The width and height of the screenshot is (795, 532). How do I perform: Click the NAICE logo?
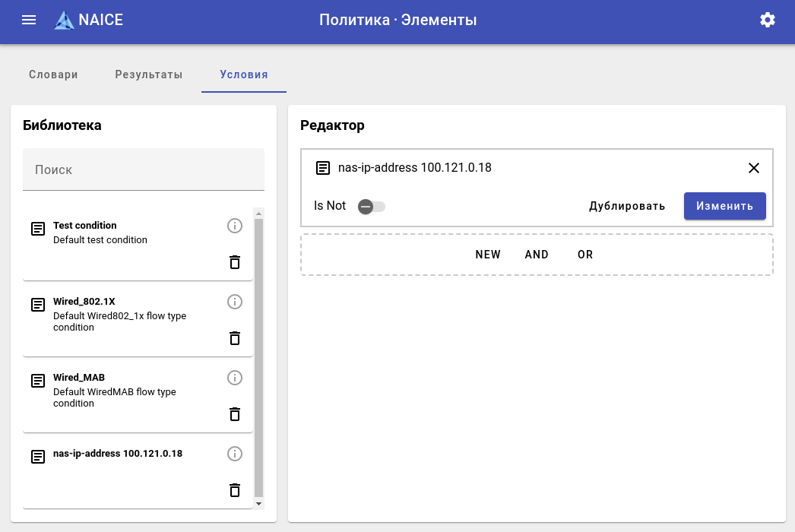pyautogui.click(x=89, y=21)
